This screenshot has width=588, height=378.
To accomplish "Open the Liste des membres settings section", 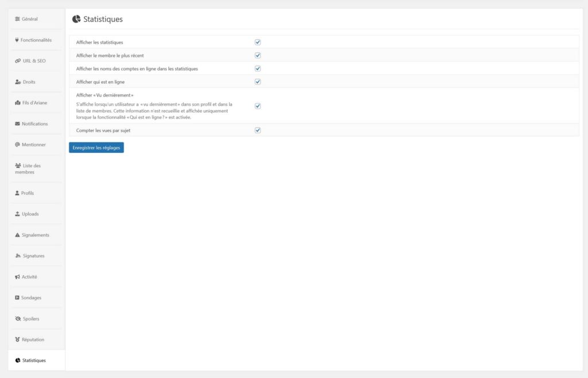I will pos(32,168).
